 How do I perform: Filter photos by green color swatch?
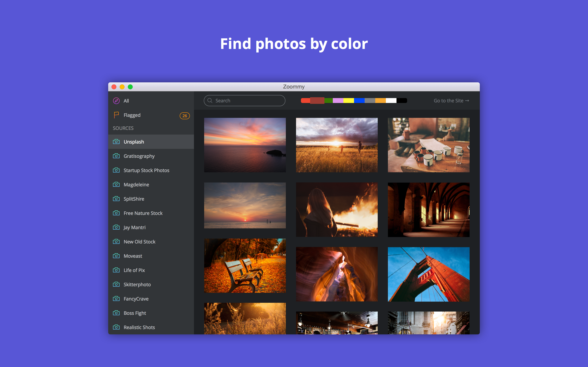pyautogui.click(x=328, y=101)
